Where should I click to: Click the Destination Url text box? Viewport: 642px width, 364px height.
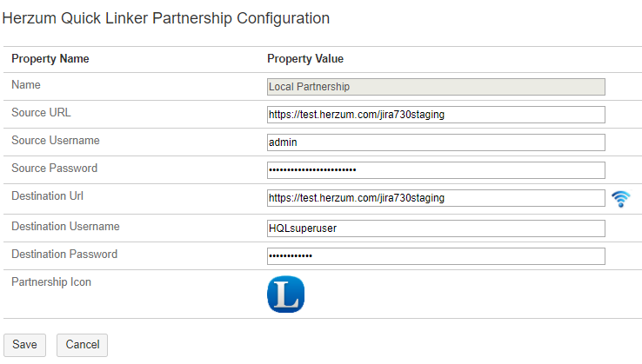[436, 198]
